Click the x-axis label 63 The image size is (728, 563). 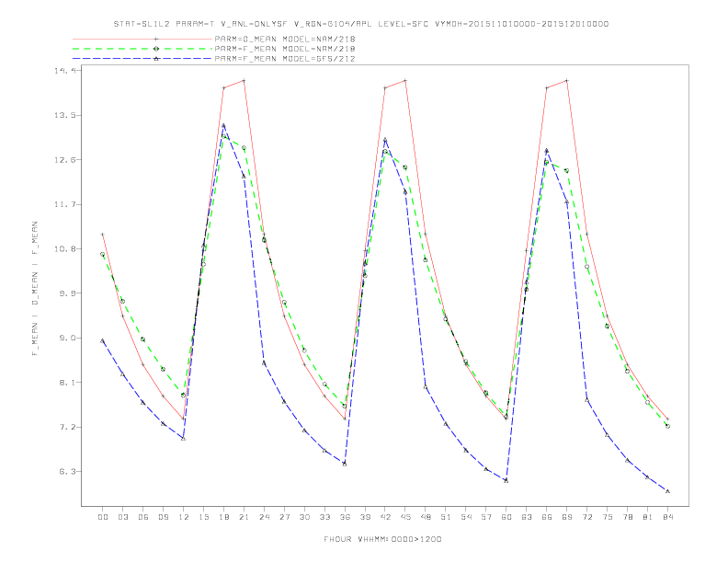pyautogui.click(x=527, y=517)
